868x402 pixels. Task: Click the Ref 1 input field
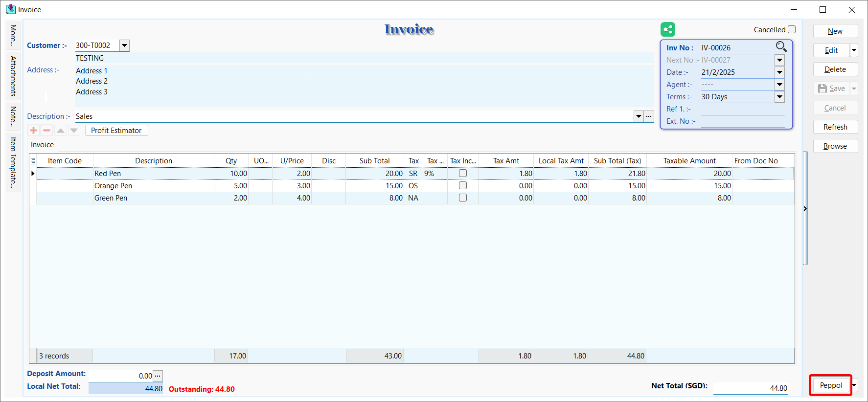click(x=742, y=109)
